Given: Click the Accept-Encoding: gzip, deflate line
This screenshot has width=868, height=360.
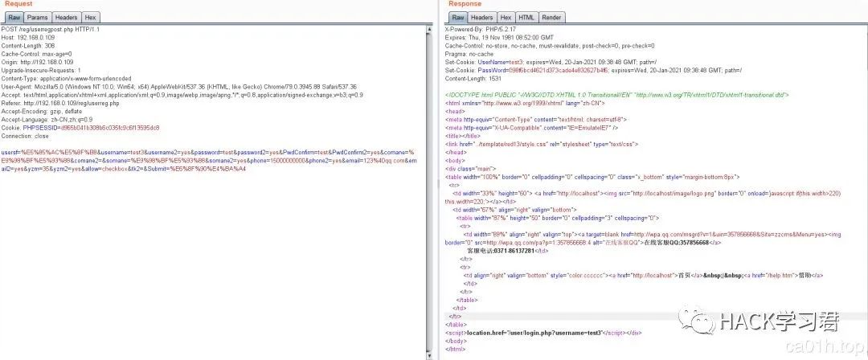Looking at the screenshot, I should (42, 112).
